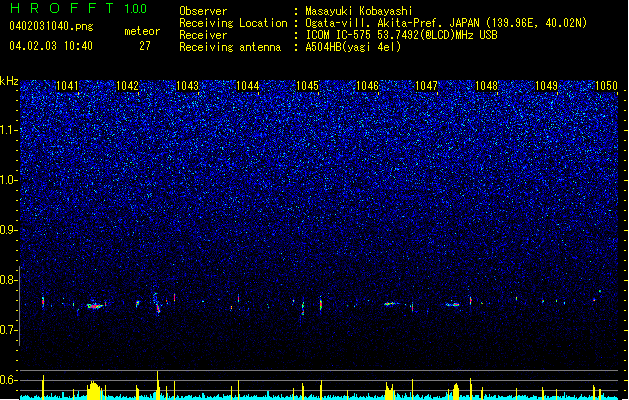
Task: Click the date stamp 04.02.03 10:40
Action: (x=51, y=46)
